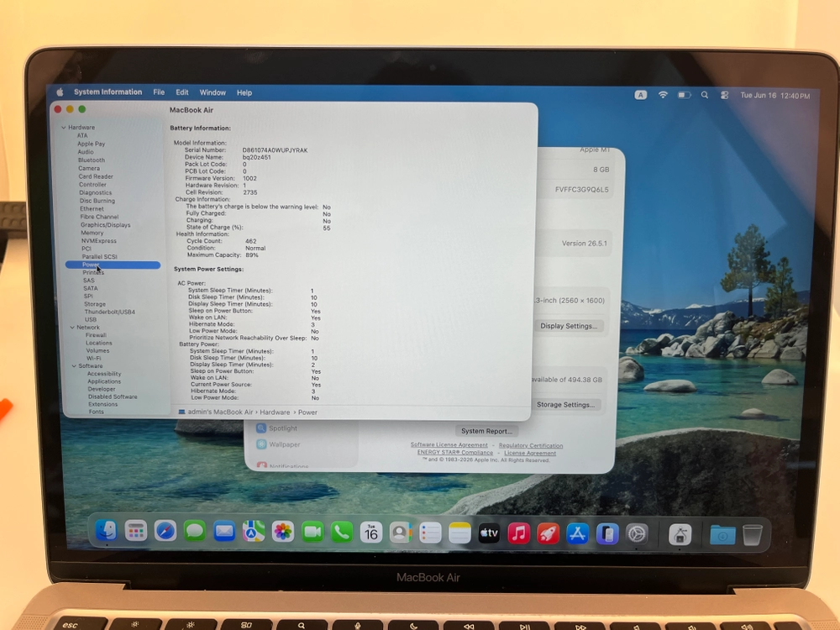The width and height of the screenshot is (840, 630).
Task: Open Spotlight search in menu bar
Action: click(x=705, y=95)
